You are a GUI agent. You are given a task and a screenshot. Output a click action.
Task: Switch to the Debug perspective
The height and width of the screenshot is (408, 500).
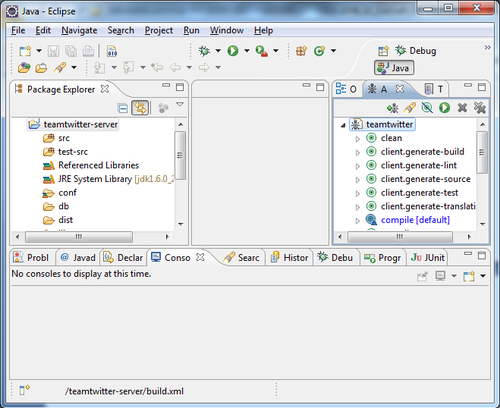pos(416,51)
